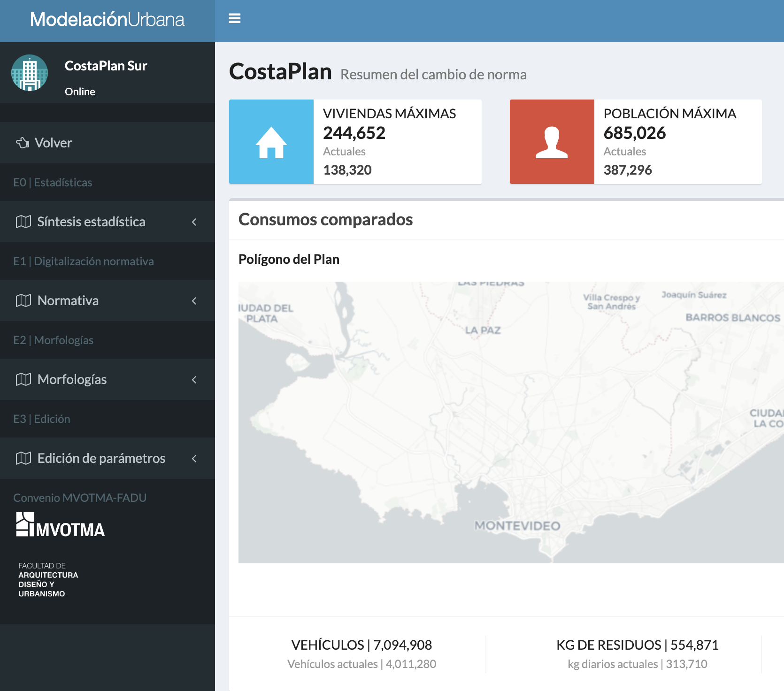Click Montevideo label on the map
784x691 pixels.
(x=517, y=526)
